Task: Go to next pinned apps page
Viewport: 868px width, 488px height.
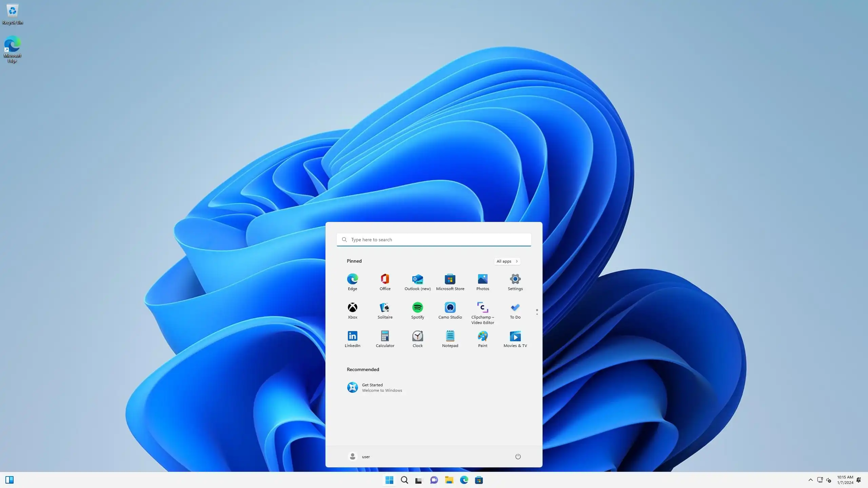Action: pyautogui.click(x=537, y=314)
